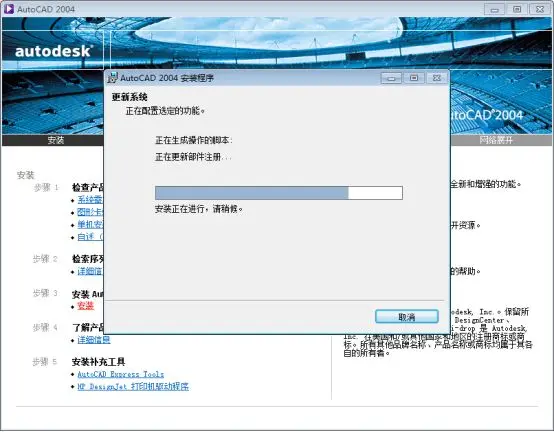Click the 详细信息 link under step 2

[x=90, y=271]
